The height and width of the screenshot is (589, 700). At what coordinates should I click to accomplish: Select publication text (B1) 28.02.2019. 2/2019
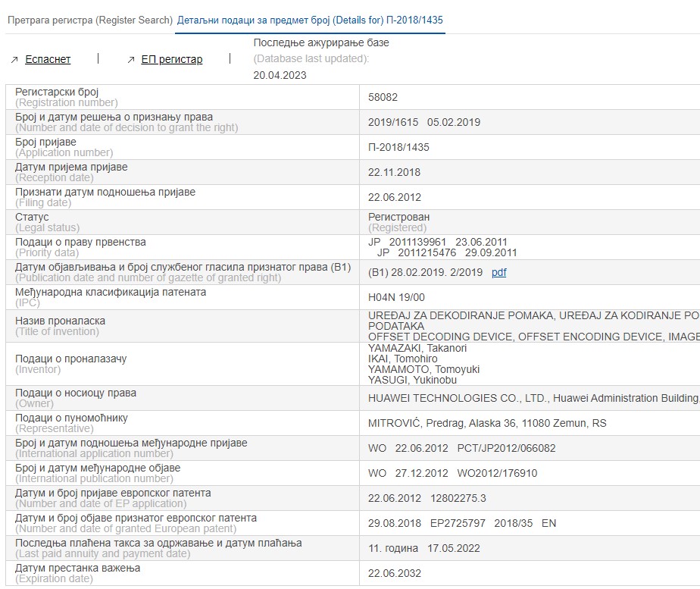[x=426, y=272]
